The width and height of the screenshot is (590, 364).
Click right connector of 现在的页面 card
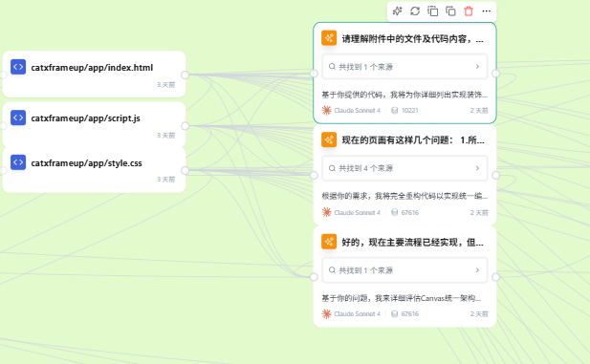click(496, 175)
